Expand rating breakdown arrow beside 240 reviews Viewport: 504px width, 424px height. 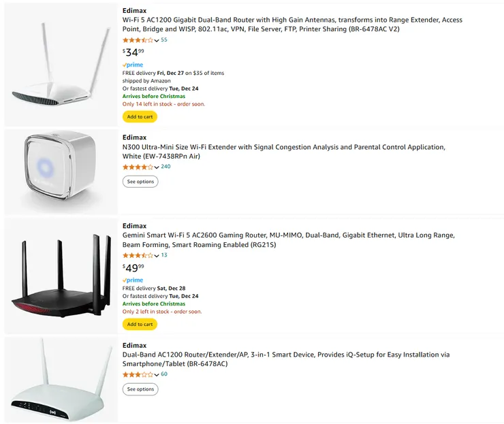[157, 167]
